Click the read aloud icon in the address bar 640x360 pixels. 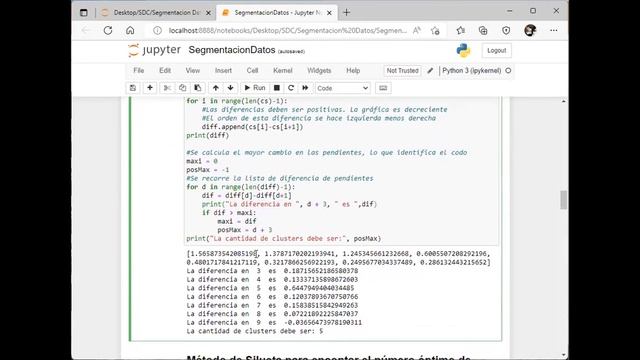pyautogui.click(x=417, y=31)
